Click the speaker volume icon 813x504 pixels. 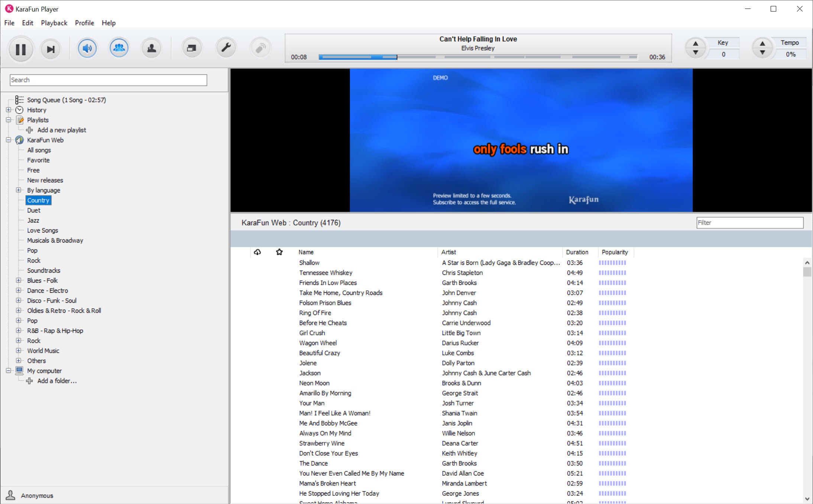coord(87,48)
